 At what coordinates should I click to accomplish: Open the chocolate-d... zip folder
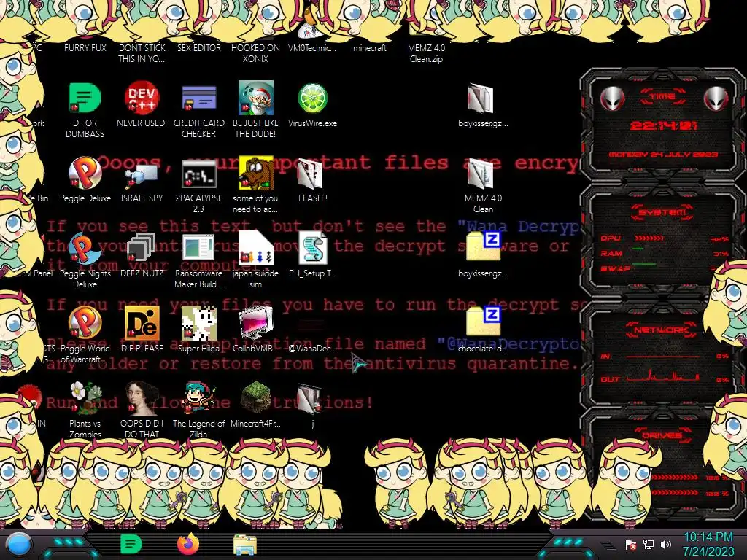click(x=483, y=321)
